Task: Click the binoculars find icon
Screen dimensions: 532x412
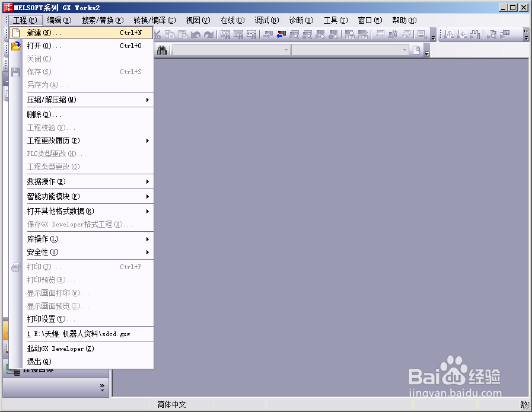Action: pyautogui.click(x=162, y=50)
